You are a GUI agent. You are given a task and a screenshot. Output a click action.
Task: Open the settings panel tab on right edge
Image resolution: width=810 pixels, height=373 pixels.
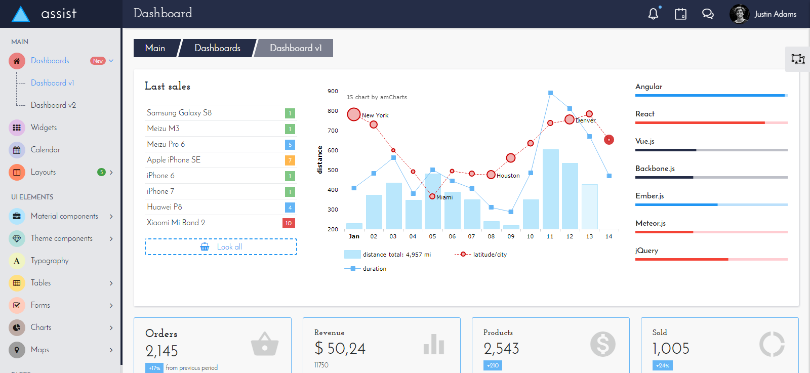click(798, 59)
